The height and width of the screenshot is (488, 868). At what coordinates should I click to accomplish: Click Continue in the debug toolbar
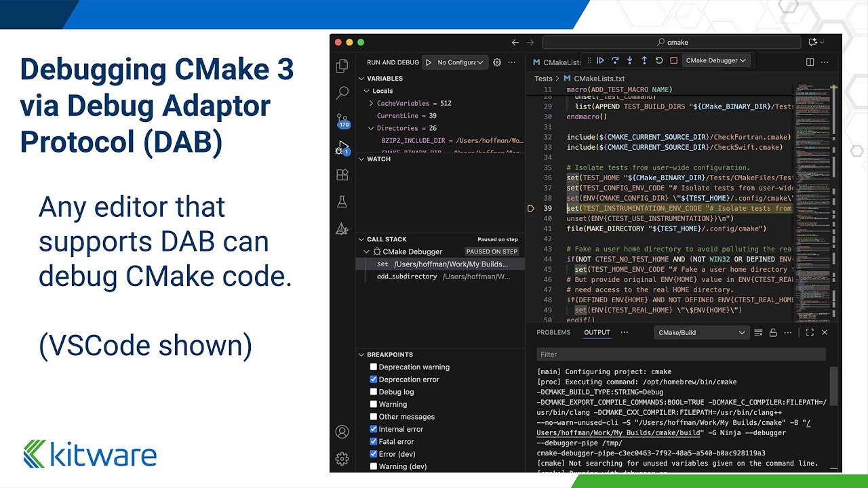coord(600,60)
